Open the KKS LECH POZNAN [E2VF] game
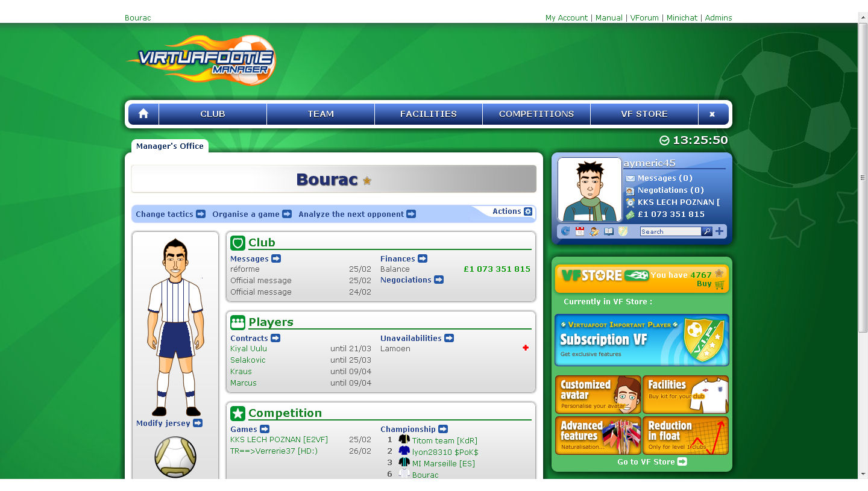868x491 pixels. pyautogui.click(x=279, y=440)
